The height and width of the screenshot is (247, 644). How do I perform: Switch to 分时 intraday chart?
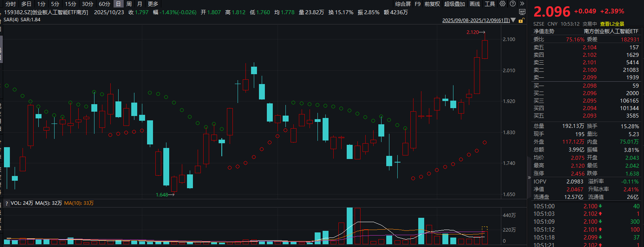tap(11, 4)
